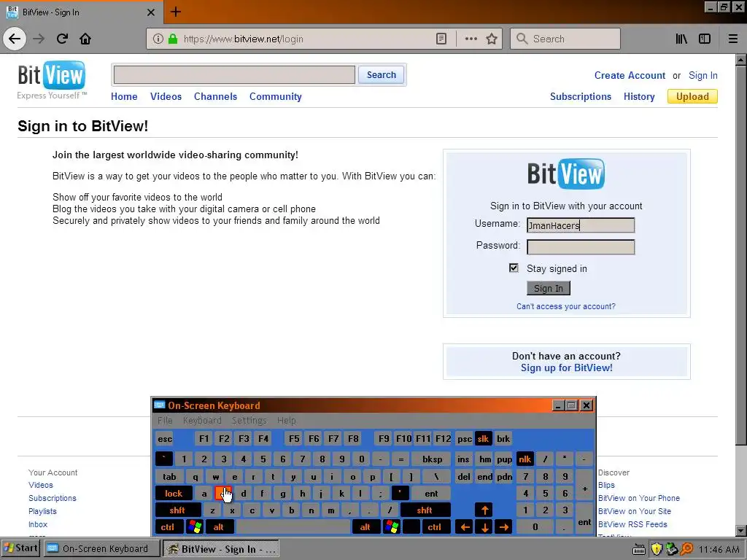Close the BitView - Sign In tab

tap(150, 12)
